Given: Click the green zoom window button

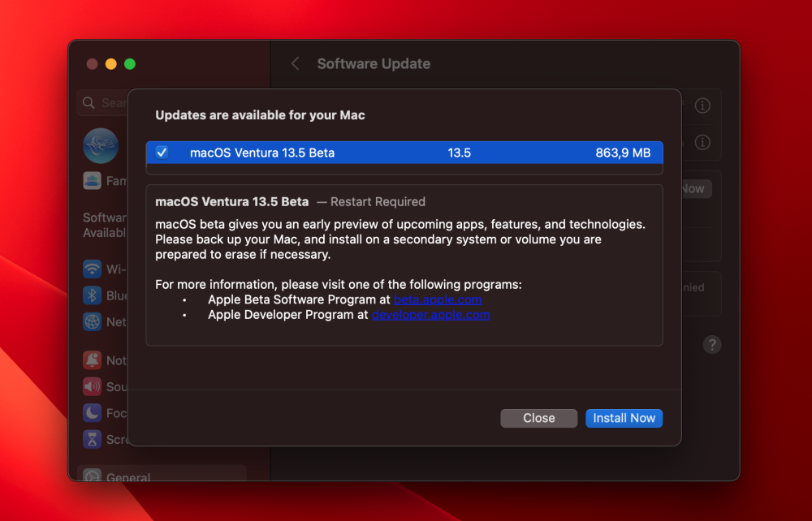Looking at the screenshot, I should 130,63.
